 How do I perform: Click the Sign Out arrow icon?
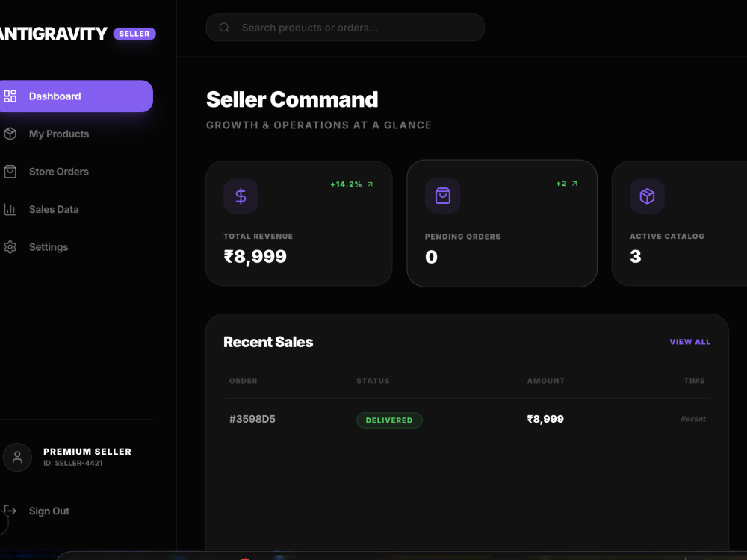coord(10,511)
